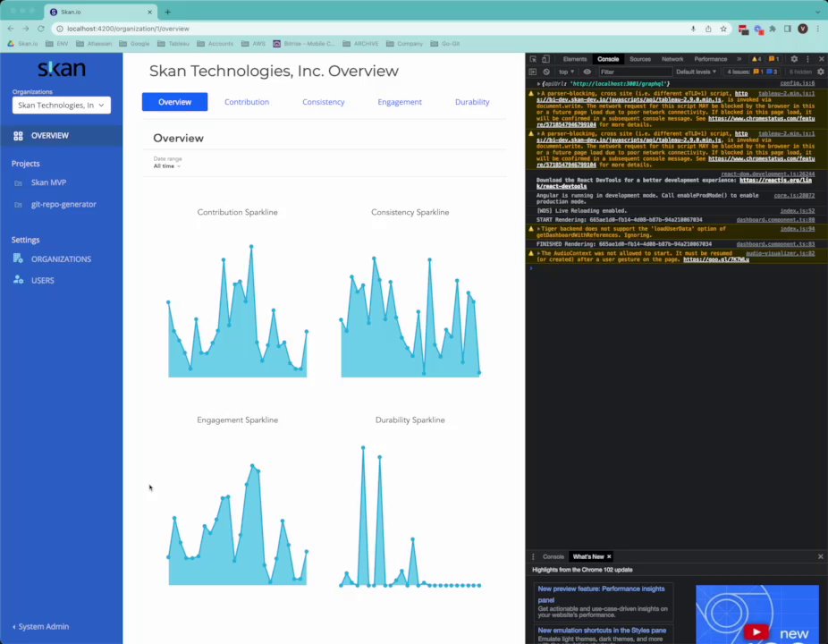Bookmark this page with the star icon
828x644 pixels.
point(723,29)
